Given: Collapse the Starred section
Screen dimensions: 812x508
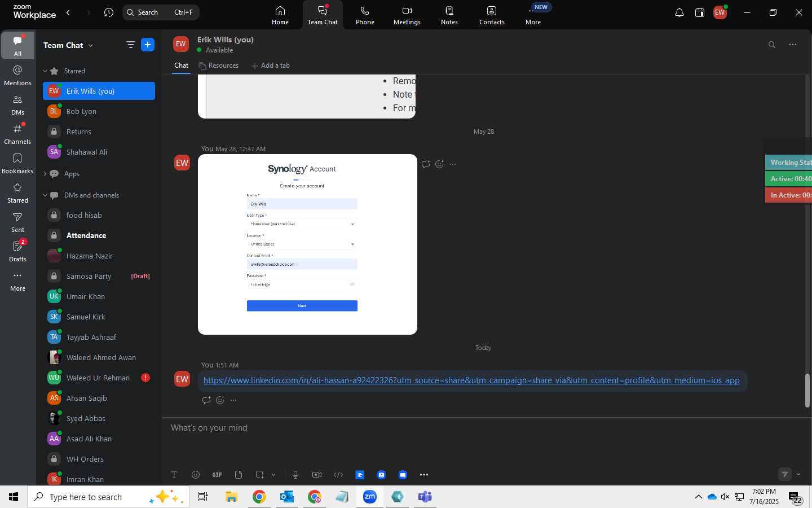Looking at the screenshot, I should (45, 71).
